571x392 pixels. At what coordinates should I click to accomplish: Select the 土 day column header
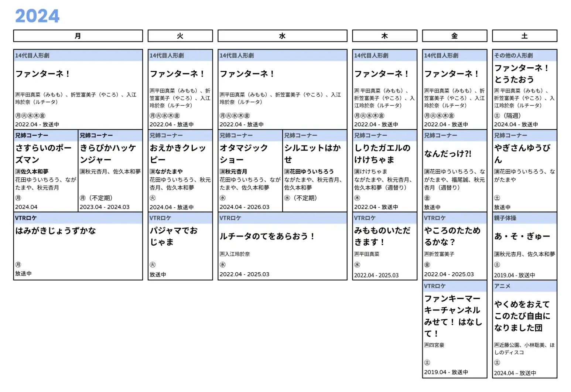[x=524, y=36]
